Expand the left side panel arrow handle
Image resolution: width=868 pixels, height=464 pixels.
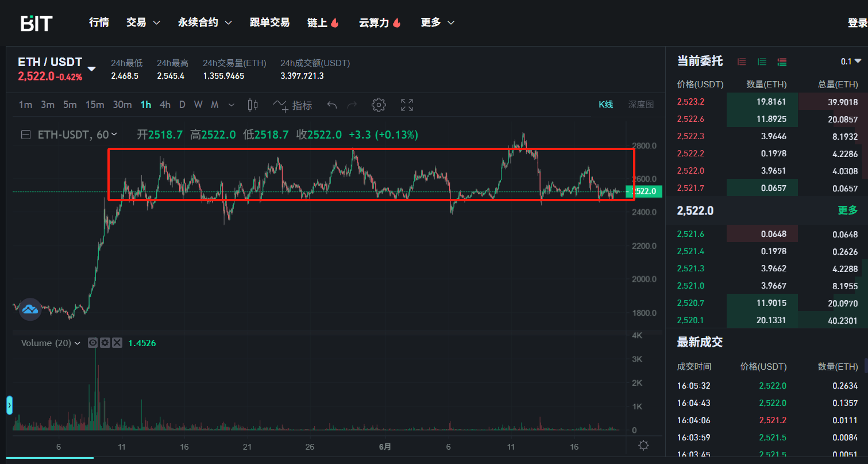tap(9, 405)
